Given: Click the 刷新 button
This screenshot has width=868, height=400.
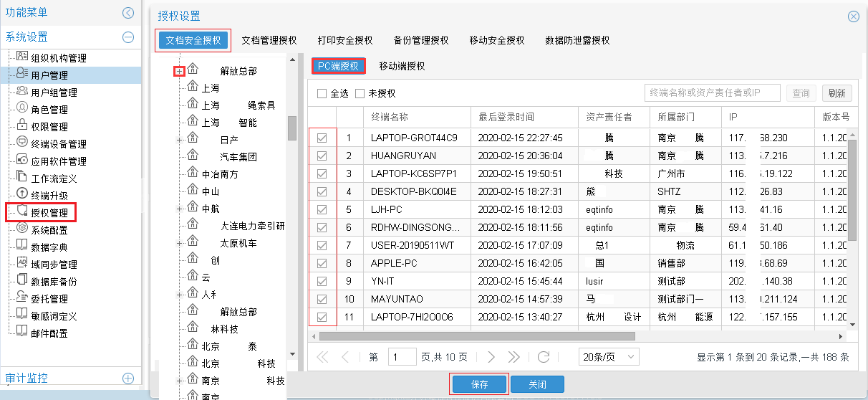Looking at the screenshot, I should tap(837, 93).
